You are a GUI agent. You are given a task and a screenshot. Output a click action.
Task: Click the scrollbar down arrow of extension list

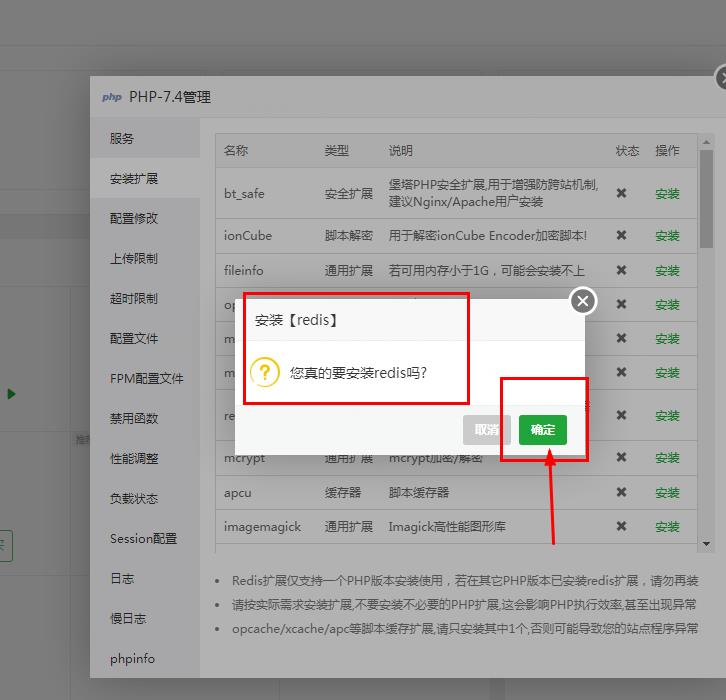[706, 544]
